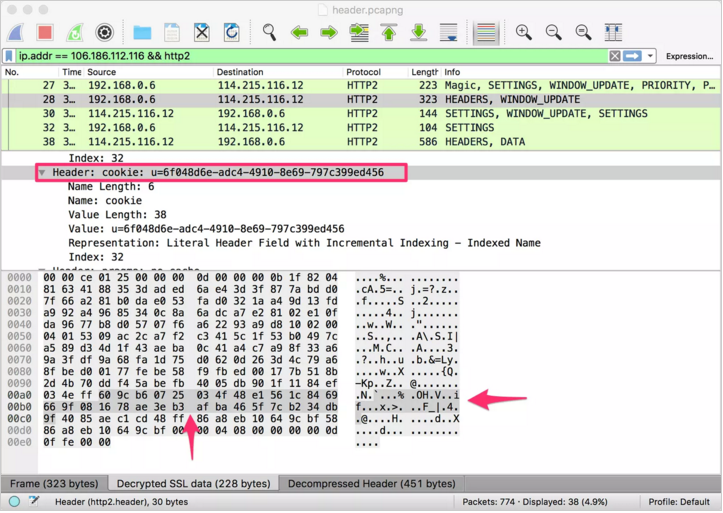Click the Packets: 774 status text
The width and height of the screenshot is (723, 513).
tap(535, 502)
